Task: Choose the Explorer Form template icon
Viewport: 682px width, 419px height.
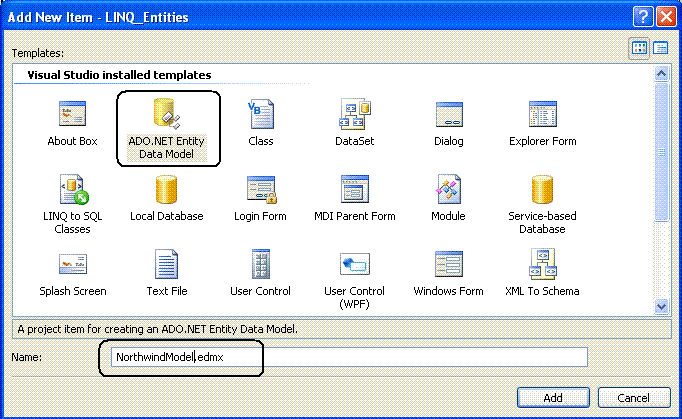Action: click(x=543, y=114)
